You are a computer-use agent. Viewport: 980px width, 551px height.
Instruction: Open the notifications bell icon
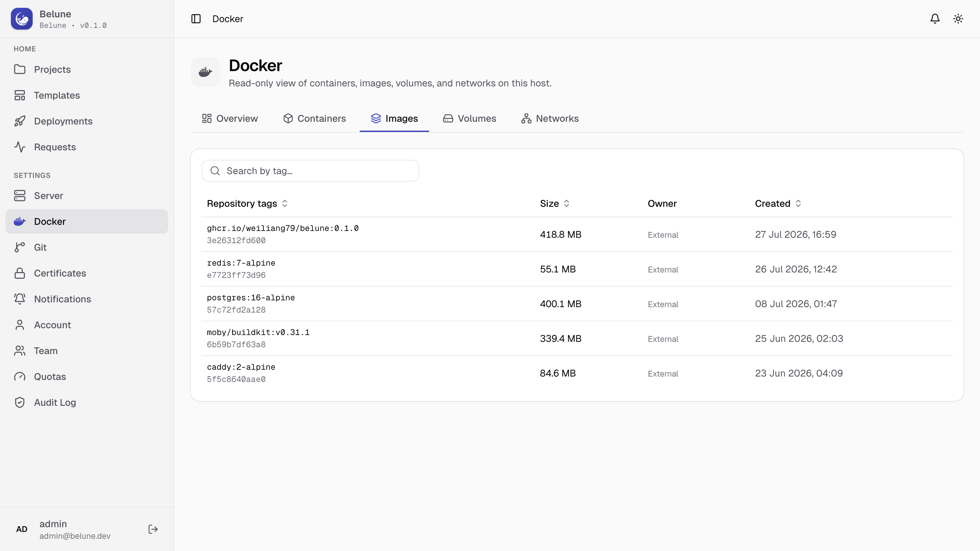pyautogui.click(x=935, y=19)
